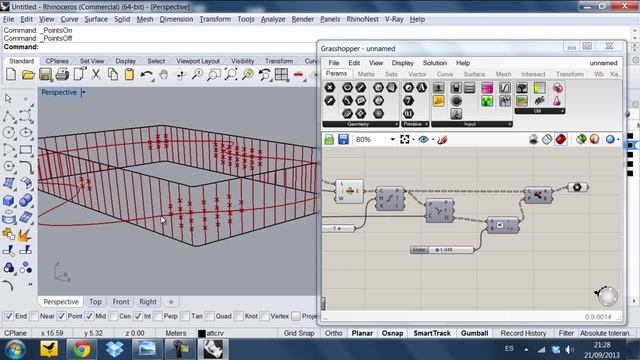Click Record History in status bar
Image resolution: width=640 pixels, height=360 pixels.
(523, 333)
